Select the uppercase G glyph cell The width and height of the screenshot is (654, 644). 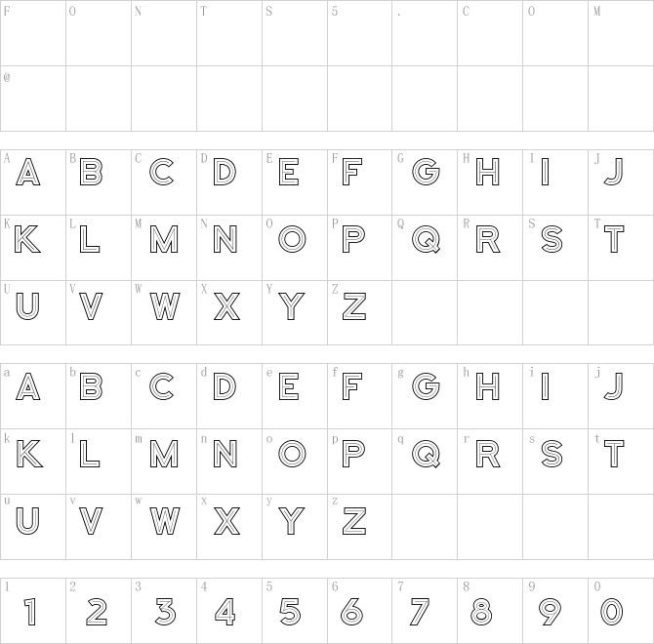[x=425, y=182]
